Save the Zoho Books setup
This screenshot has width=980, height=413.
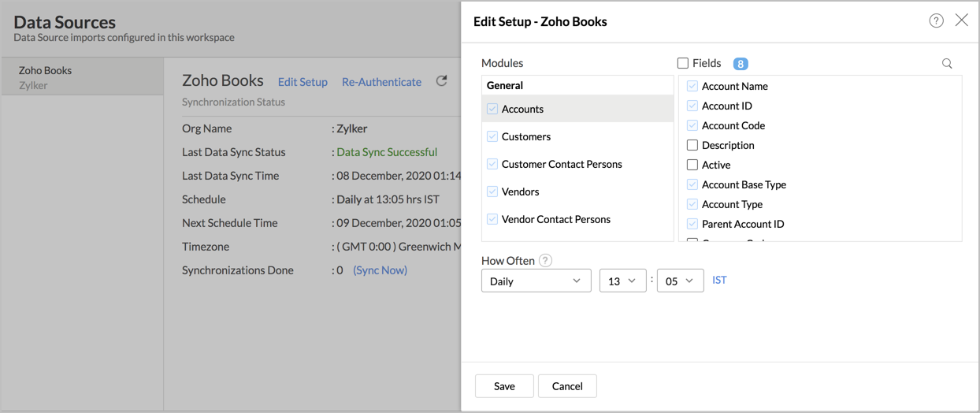(x=504, y=386)
